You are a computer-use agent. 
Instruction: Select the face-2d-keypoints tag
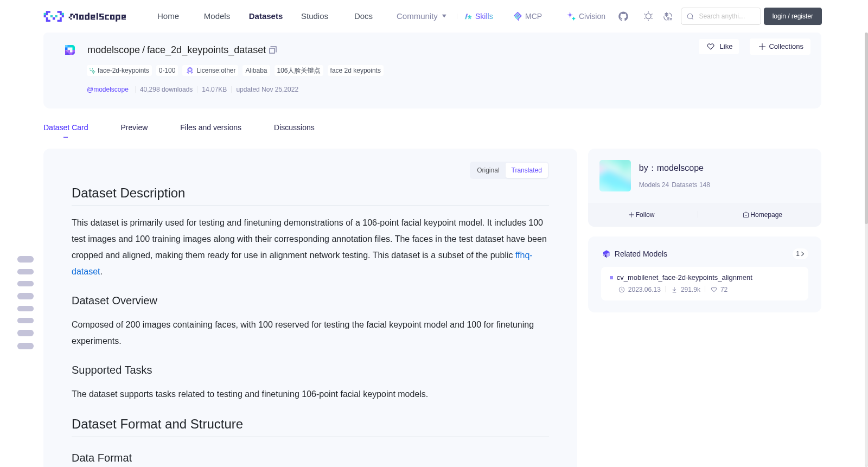point(119,71)
